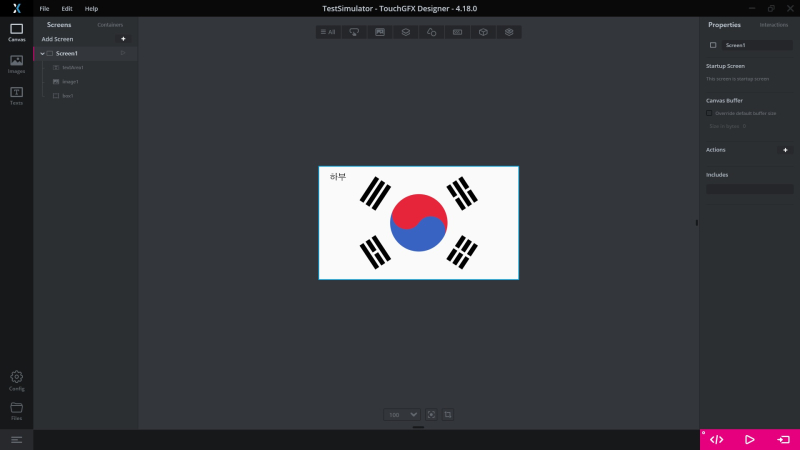Open the zoom level dropdown
The image size is (800, 450).
pyautogui.click(x=413, y=414)
